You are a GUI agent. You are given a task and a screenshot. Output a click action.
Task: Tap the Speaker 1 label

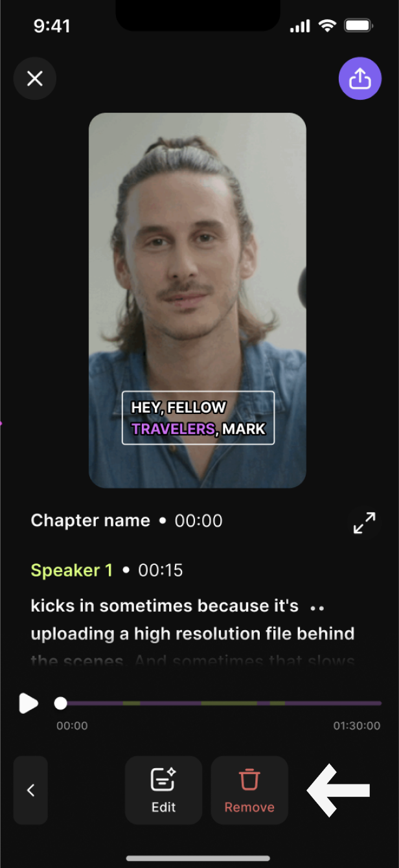(x=72, y=570)
